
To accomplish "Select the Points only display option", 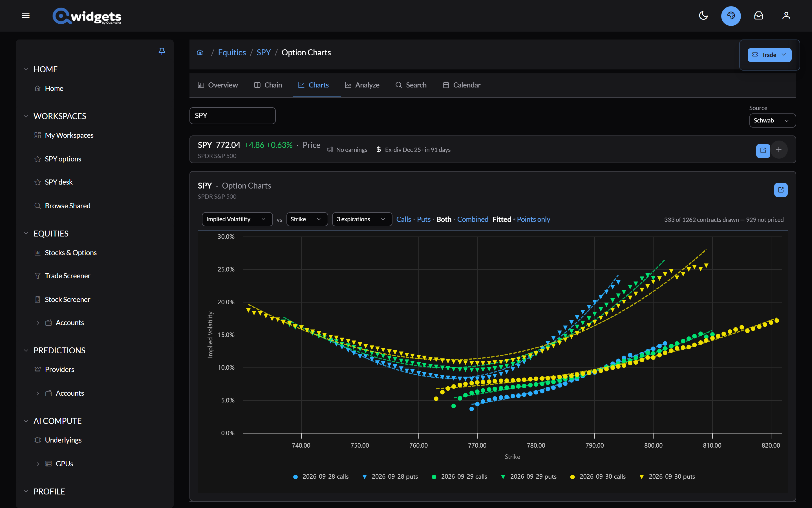I will pos(533,219).
